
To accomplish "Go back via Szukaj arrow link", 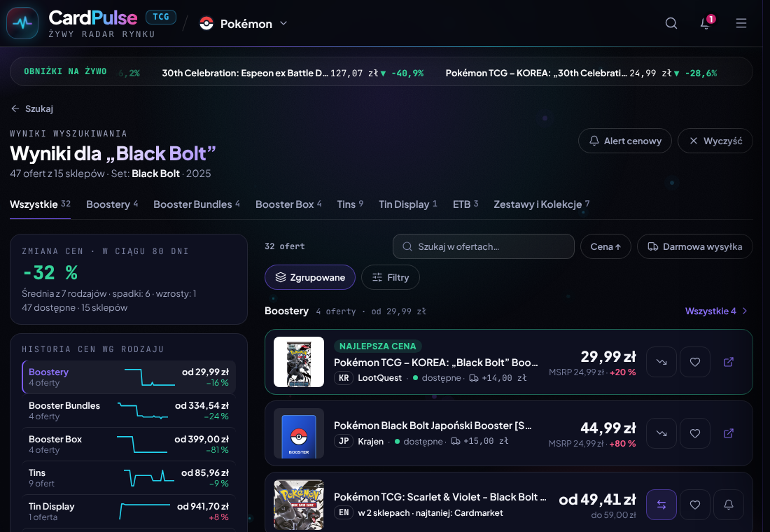I will 32,108.
